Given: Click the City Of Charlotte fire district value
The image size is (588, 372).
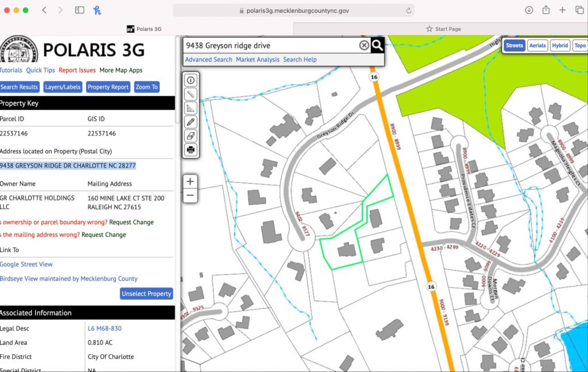Looking at the screenshot, I should [111, 356].
